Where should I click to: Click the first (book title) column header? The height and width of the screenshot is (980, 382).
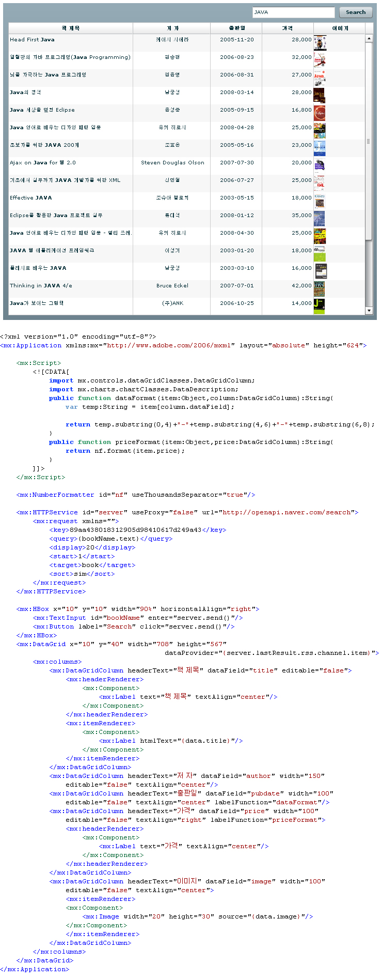(x=71, y=28)
